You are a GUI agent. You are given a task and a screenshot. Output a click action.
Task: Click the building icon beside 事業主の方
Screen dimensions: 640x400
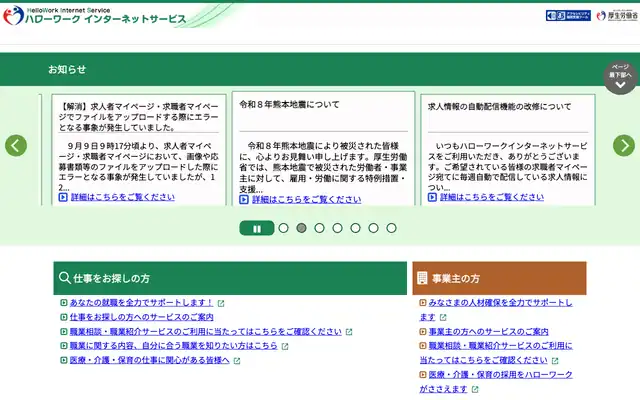pyautogui.click(x=422, y=278)
